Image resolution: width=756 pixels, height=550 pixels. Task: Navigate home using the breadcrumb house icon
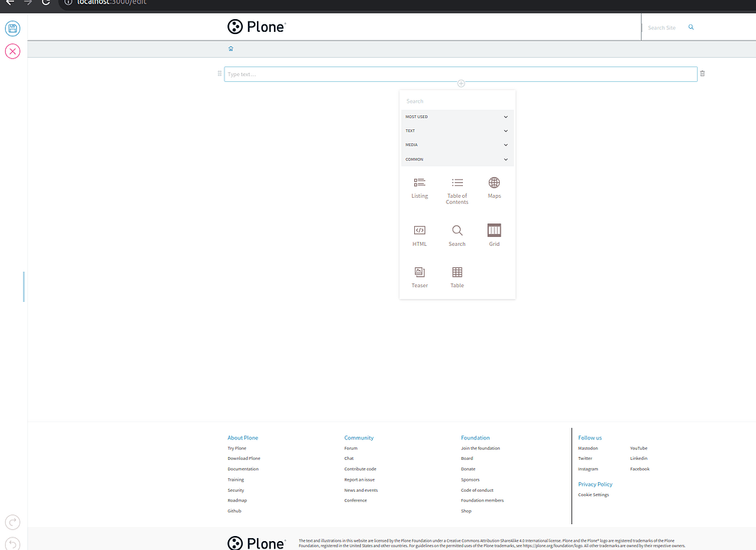coord(230,48)
